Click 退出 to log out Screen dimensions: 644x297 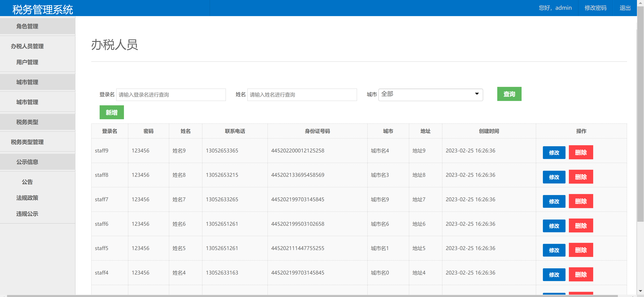click(625, 8)
